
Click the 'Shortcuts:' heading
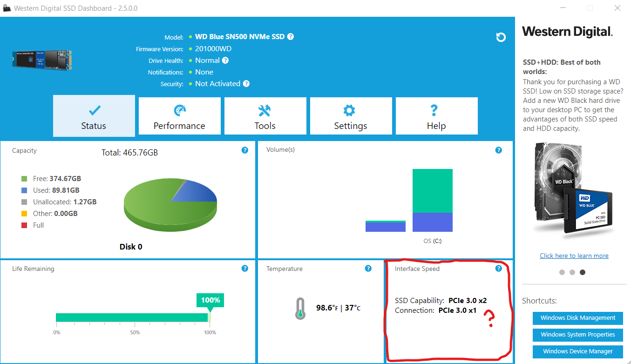point(539,301)
